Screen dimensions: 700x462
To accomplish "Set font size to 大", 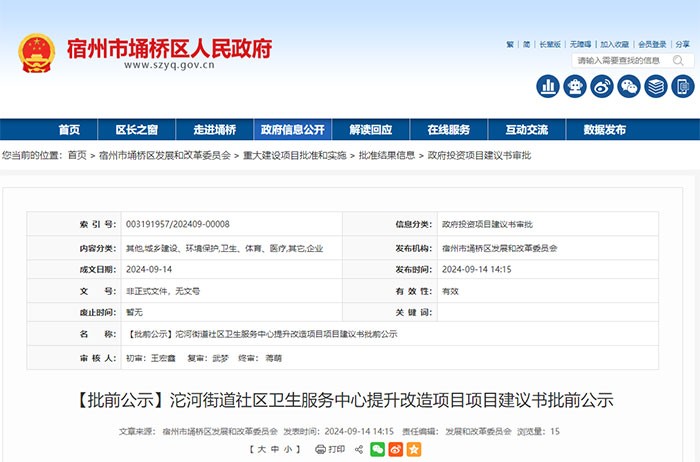I will pyautogui.click(x=262, y=450).
